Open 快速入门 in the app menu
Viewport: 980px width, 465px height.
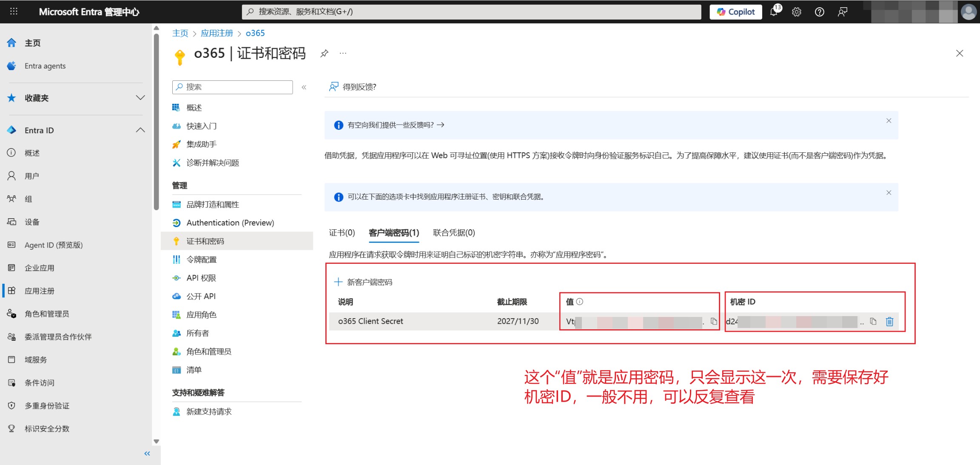tap(201, 126)
